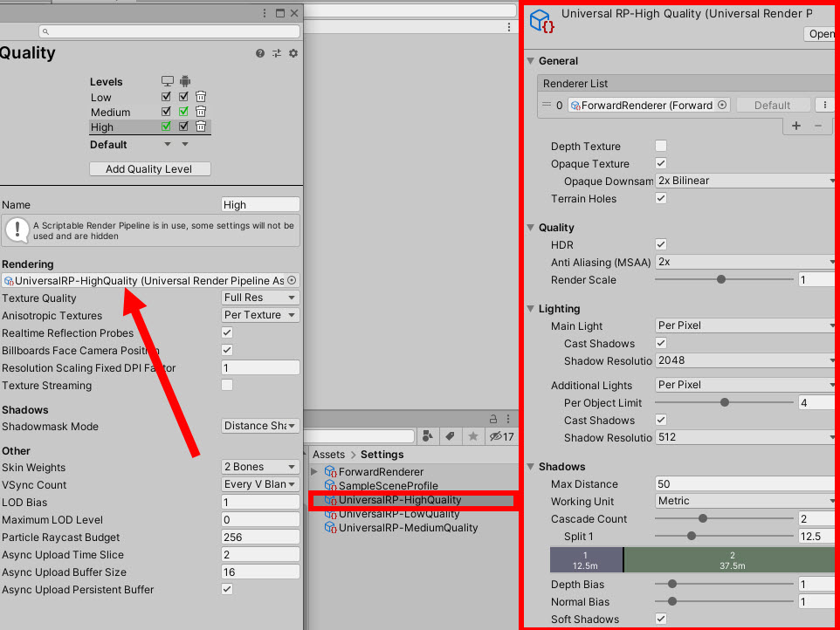
Task: Enable Texture Streaming checkbox
Action: (227, 385)
